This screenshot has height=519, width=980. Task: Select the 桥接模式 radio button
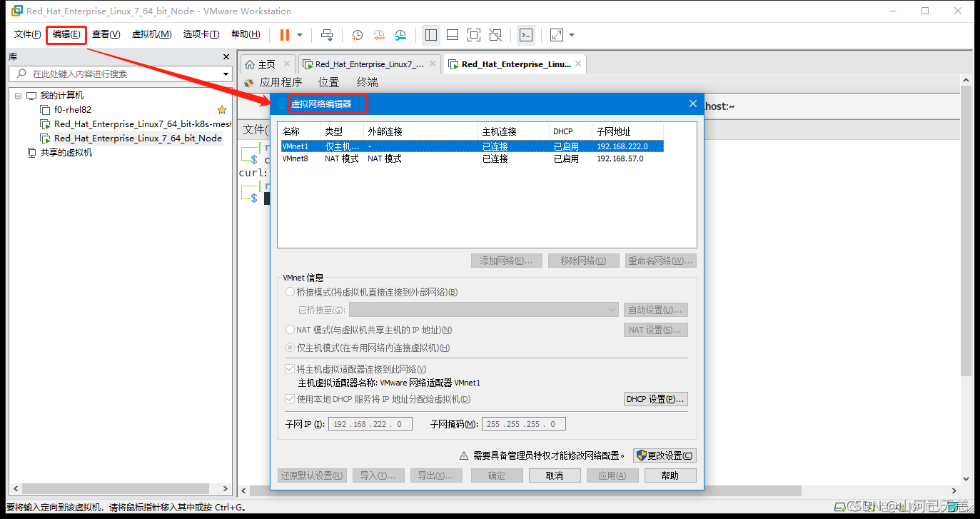coord(290,292)
